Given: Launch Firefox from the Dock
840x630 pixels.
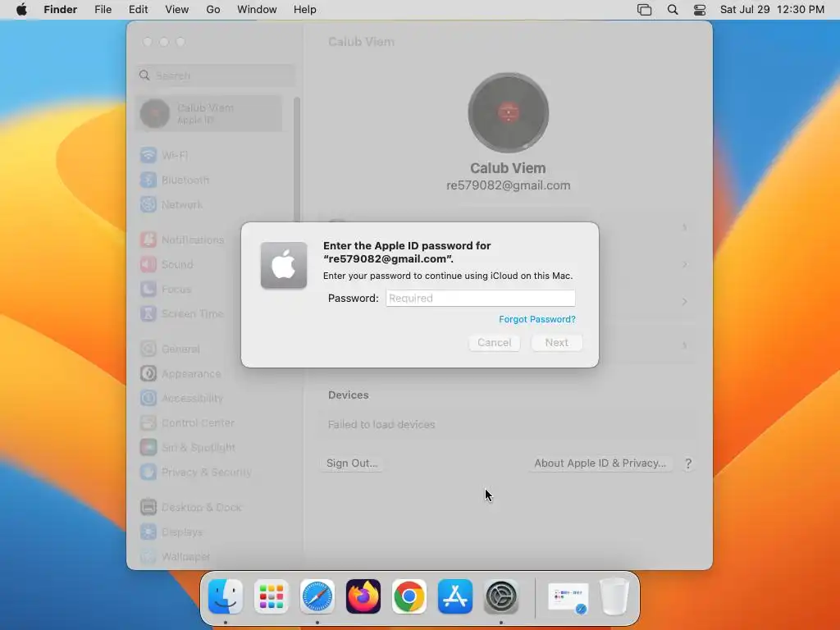Looking at the screenshot, I should click(x=363, y=596).
